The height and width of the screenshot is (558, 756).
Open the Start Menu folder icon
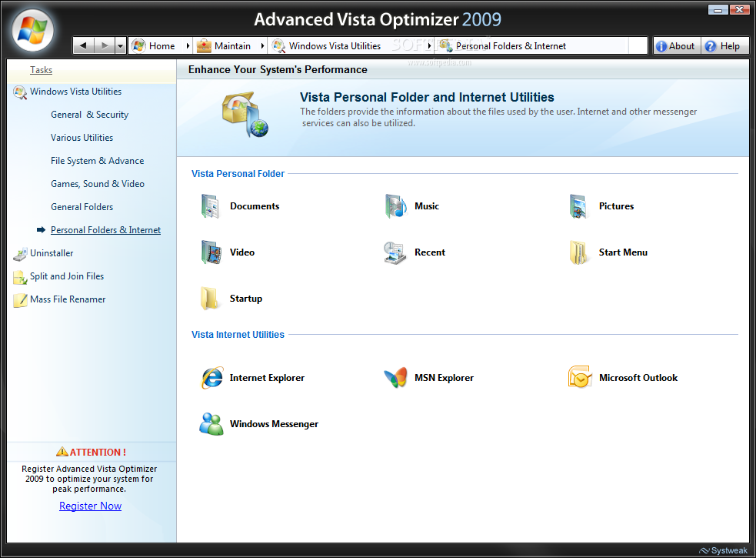click(x=578, y=252)
